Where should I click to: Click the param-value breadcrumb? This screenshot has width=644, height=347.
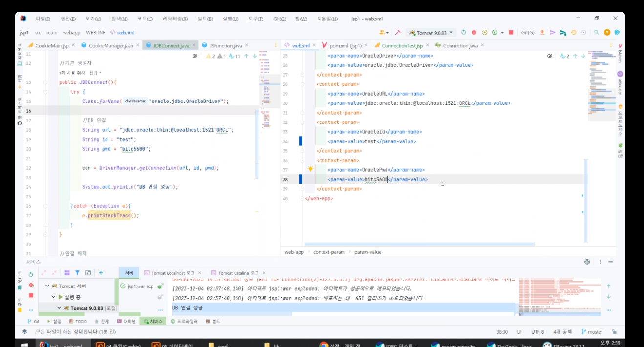click(x=367, y=252)
